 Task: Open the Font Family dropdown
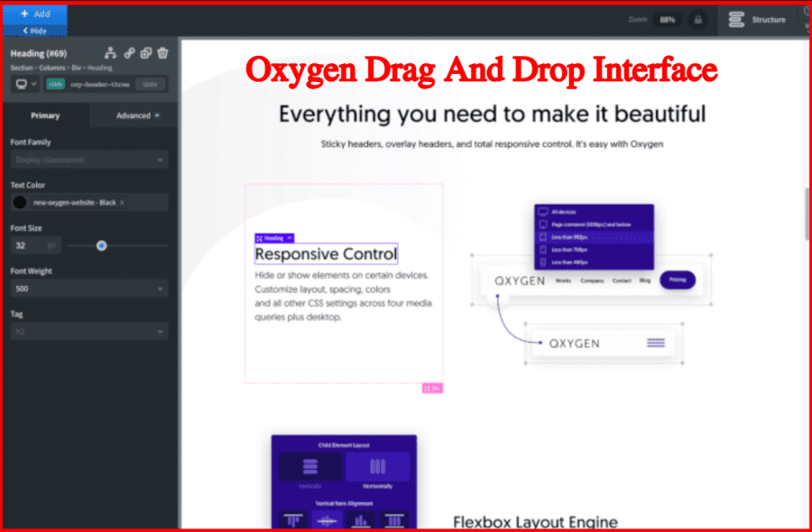[89, 160]
